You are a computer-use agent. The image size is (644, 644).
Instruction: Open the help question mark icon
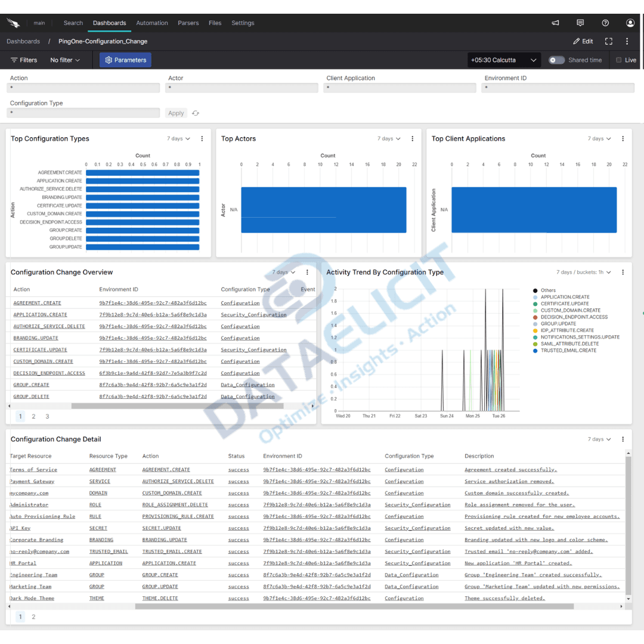pos(605,23)
